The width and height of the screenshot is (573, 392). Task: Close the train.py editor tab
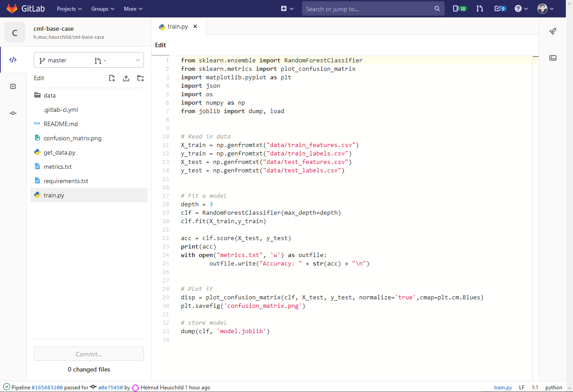coord(195,26)
